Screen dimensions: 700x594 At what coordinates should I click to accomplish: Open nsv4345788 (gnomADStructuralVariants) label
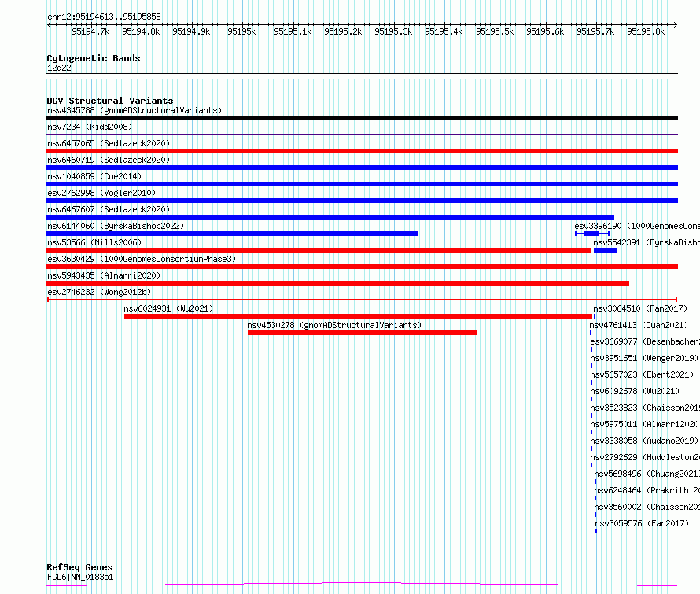pos(134,110)
